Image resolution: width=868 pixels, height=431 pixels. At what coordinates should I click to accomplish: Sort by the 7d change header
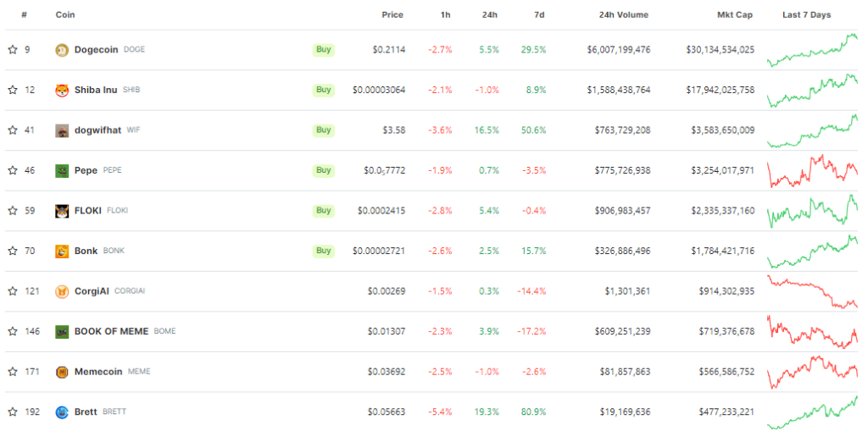tap(539, 15)
